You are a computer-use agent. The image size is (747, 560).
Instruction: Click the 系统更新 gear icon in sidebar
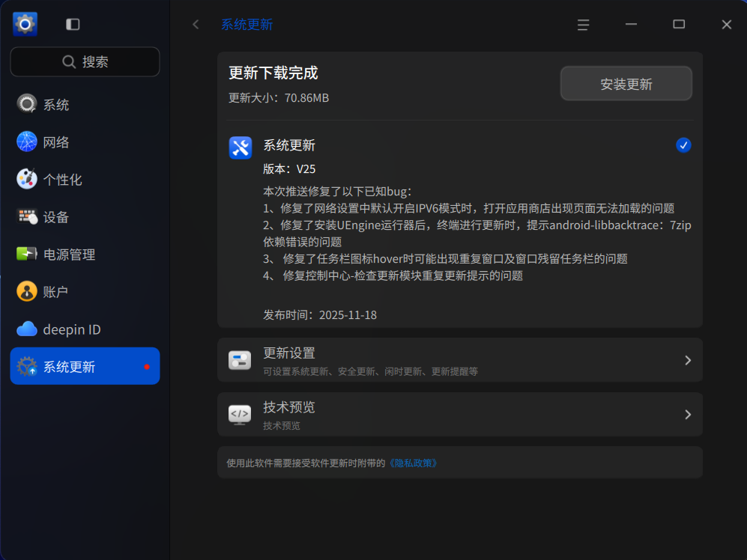tap(27, 366)
